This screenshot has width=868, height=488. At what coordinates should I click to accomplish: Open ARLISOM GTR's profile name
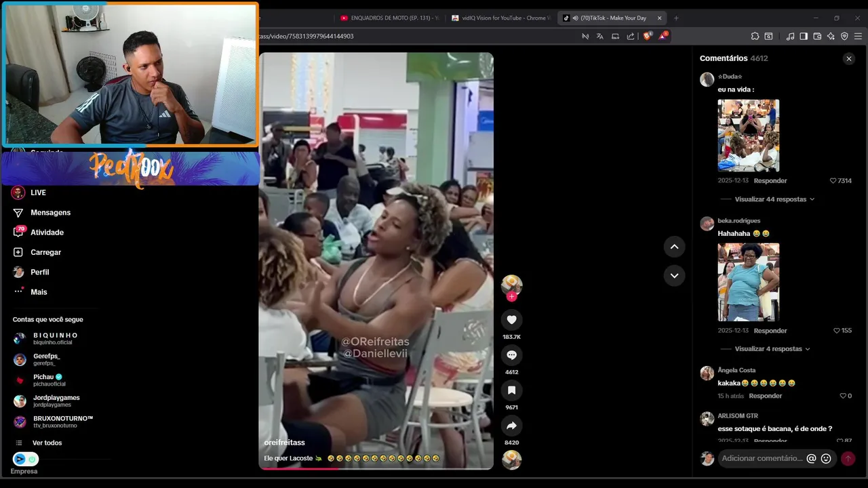pyautogui.click(x=738, y=415)
